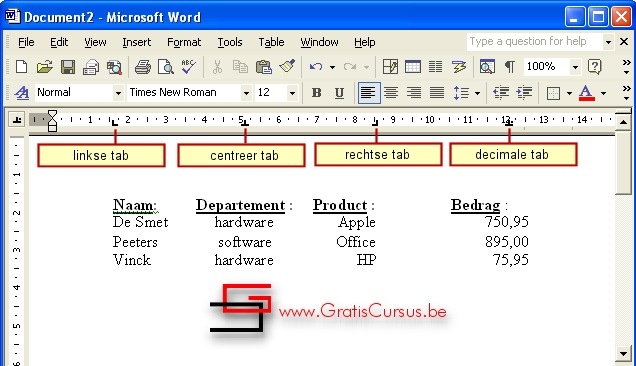Open the Table menu
This screenshot has height=366, width=636.
[x=271, y=42]
